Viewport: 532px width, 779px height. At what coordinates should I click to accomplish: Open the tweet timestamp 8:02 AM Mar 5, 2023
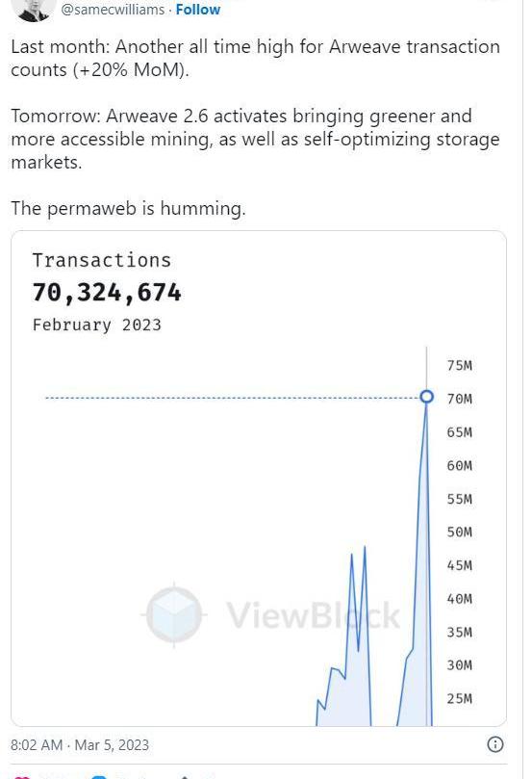[x=80, y=744]
